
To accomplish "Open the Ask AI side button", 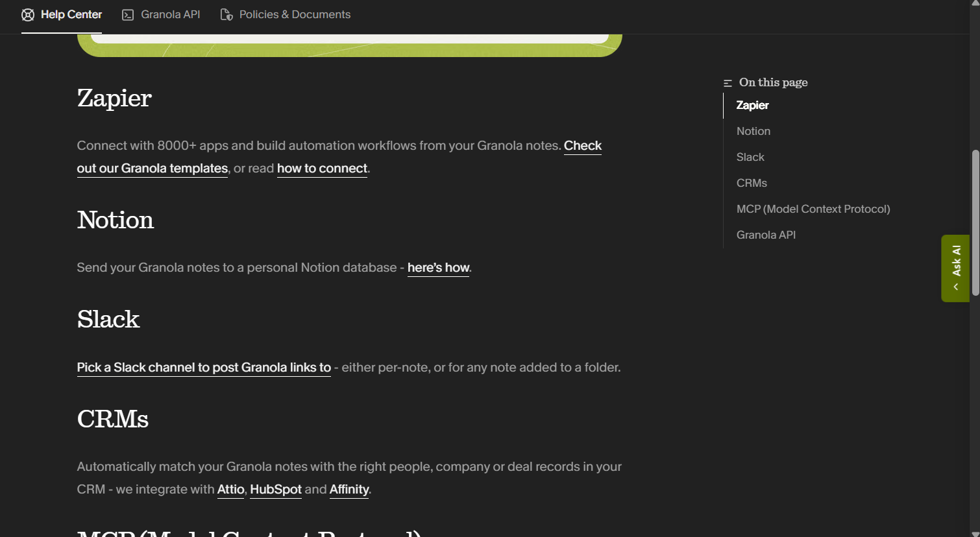I will [x=955, y=268].
